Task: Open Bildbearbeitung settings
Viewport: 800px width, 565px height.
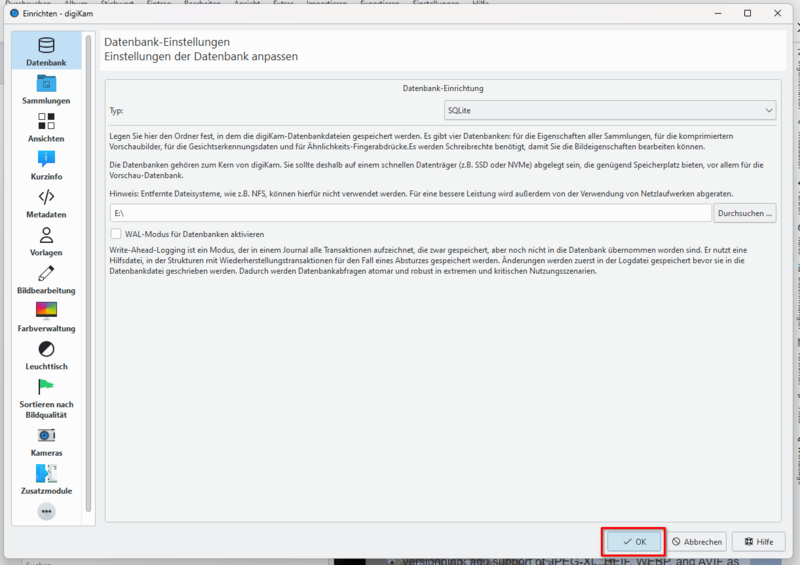Action: [x=46, y=279]
